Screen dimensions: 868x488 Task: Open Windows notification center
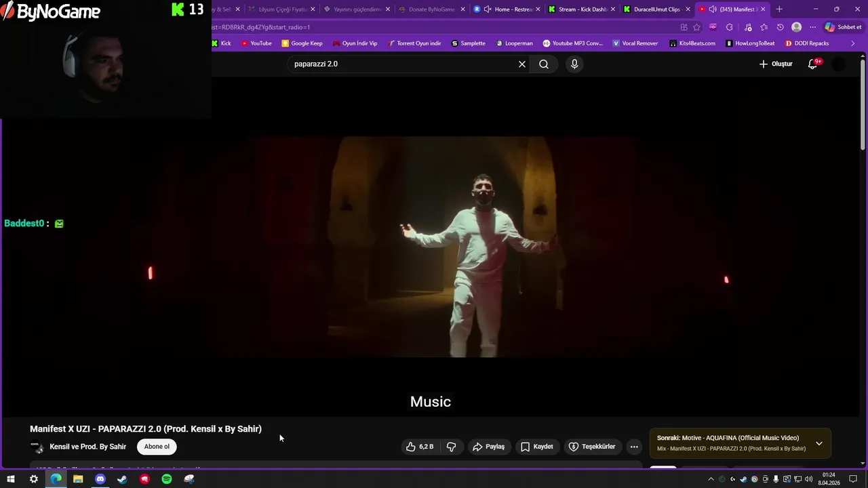click(x=853, y=479)
